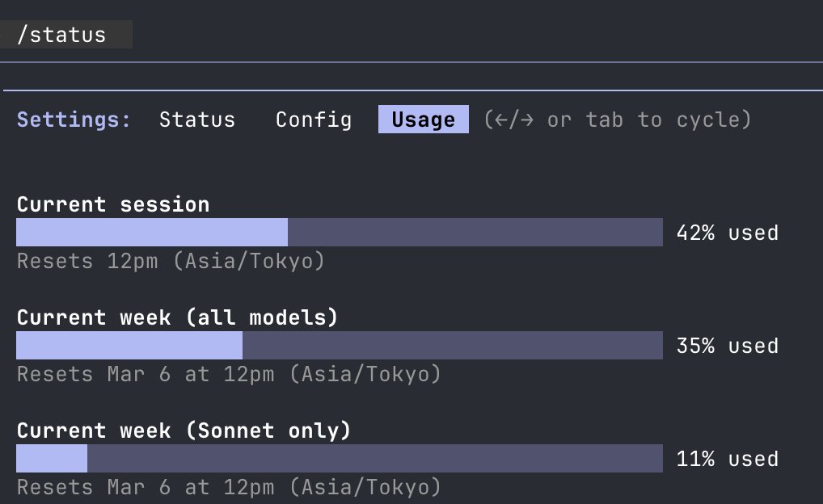Click reset text under Sonnet only bar
This screenshot has width=823, height=504.
pos(229,487)
